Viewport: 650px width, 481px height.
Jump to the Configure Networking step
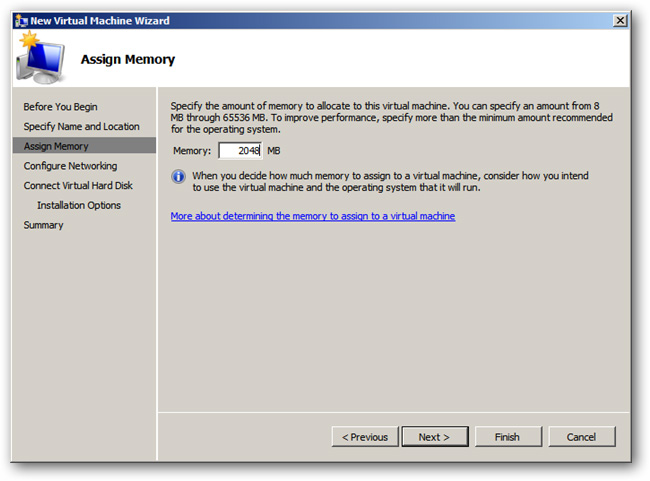[70, 166]
